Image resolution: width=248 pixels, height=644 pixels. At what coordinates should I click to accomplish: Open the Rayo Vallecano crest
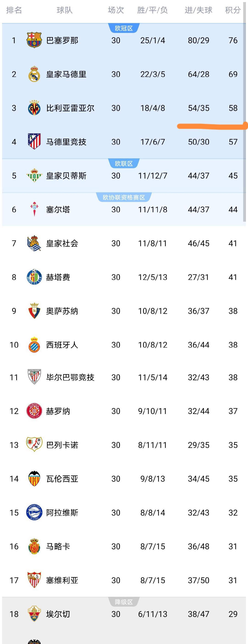point(34,444)
